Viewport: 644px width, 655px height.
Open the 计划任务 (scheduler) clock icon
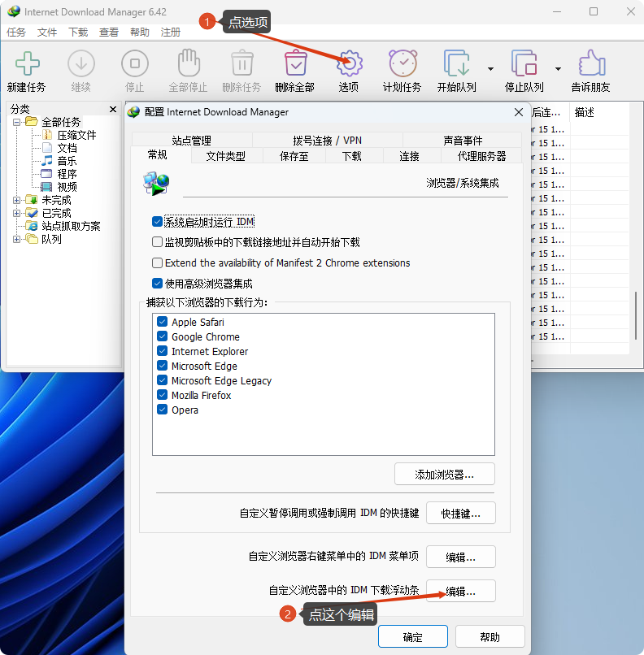[402, 64]
